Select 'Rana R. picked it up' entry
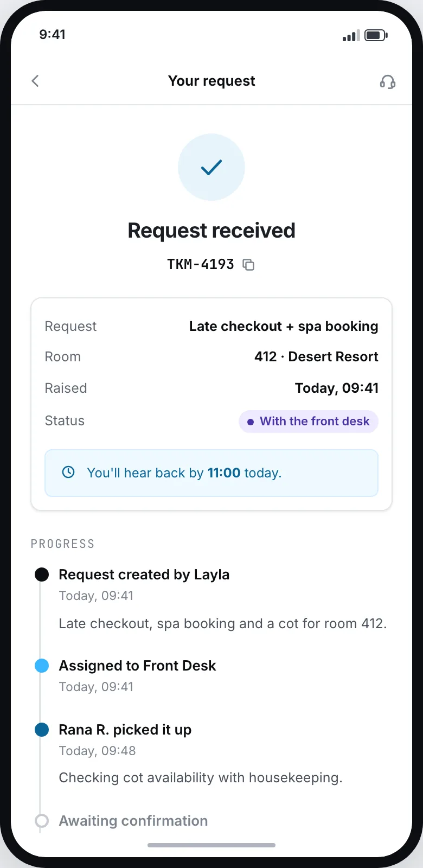This screenshot has height=868, width=423. point(125,730)
